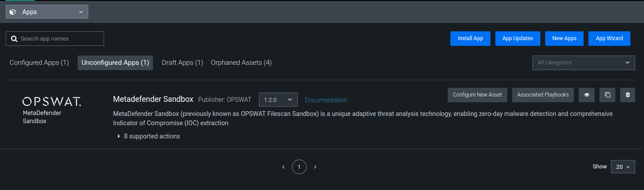This screenshot has height=190, width=644.
Task: Click the magnifier icon in the search box
Action: pyautogui.click(x=14, y=39)
